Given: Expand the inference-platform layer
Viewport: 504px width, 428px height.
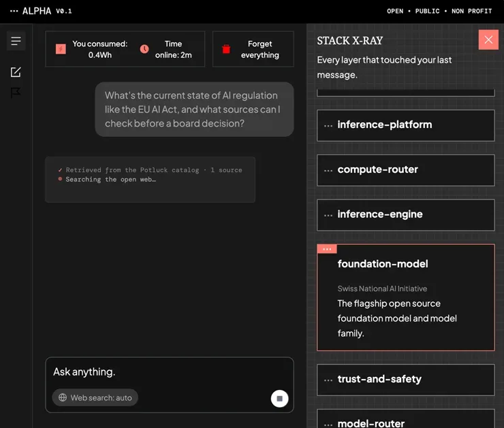Looking at the screenshot, I should click(406, 125).
